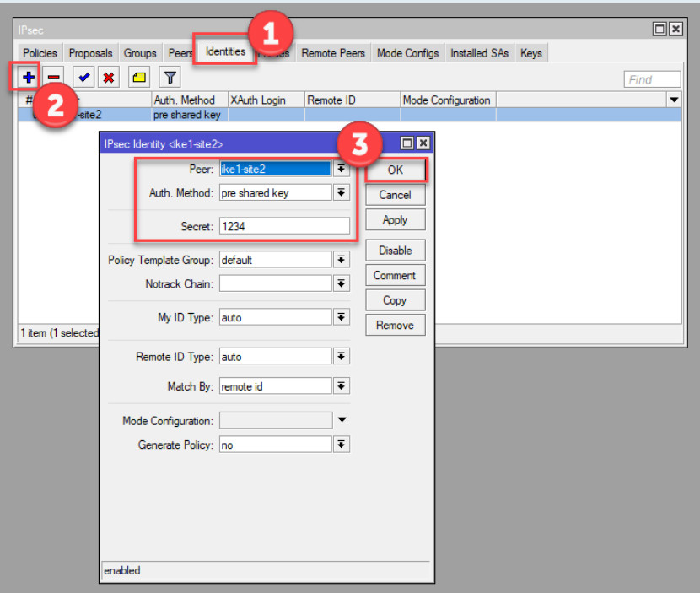Select the Identities tab
Image resolution: width=700 pixels, height=593 pixels.
coord(225,51)
